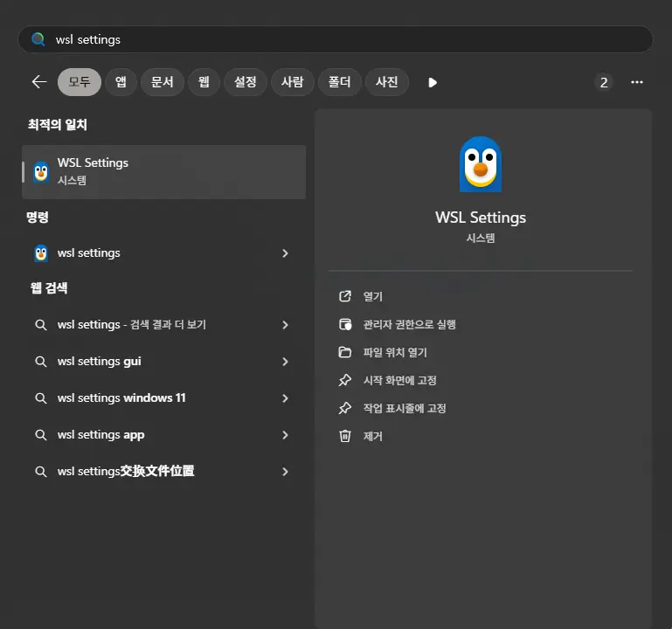Click the pin icon for 작업 표시줄에 고정

[x=345, y=408]
